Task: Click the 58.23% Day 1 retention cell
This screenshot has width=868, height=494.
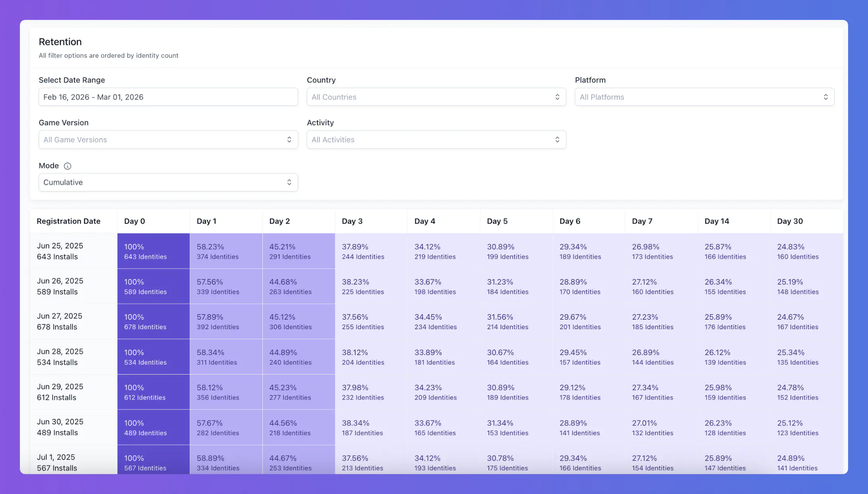Action: (226, 251)
